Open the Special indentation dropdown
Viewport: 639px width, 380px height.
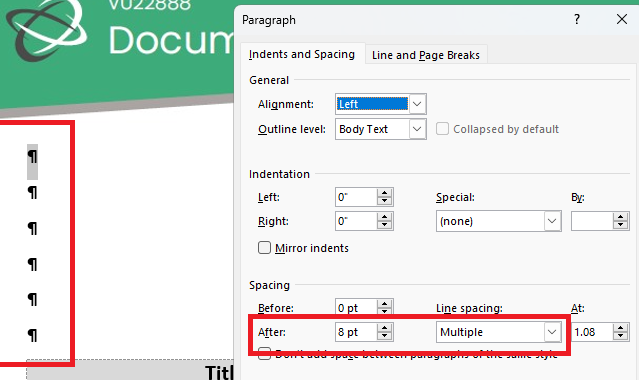tap(552, 221)
